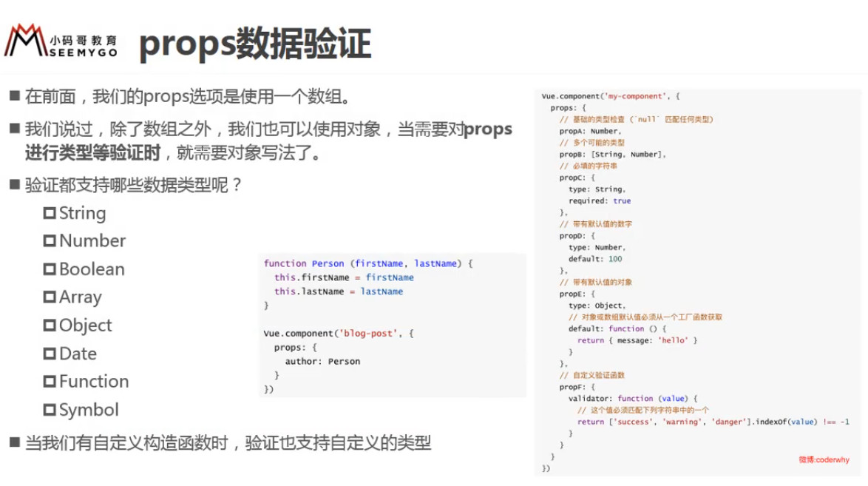Image resolution: width=868 pixels, height=486 pixels.
Task: Click 'Date' in the data types list
Action: 78,354
